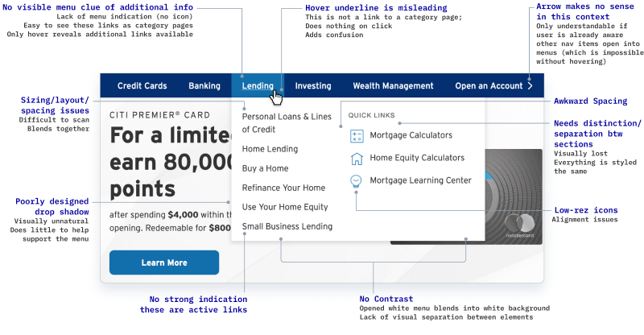
Task: Click the 'No Contrast' annotation heading
Action: point(386,299)
